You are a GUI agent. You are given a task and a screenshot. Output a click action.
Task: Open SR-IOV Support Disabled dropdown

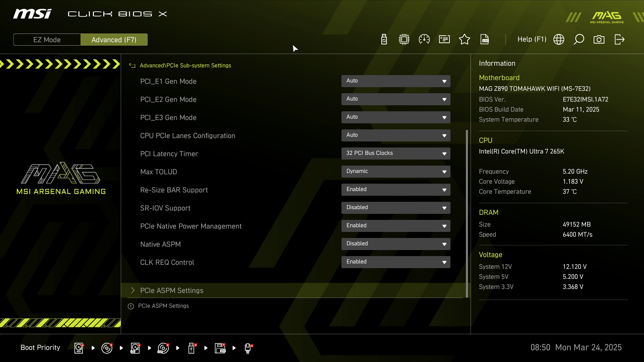point(396,208)
